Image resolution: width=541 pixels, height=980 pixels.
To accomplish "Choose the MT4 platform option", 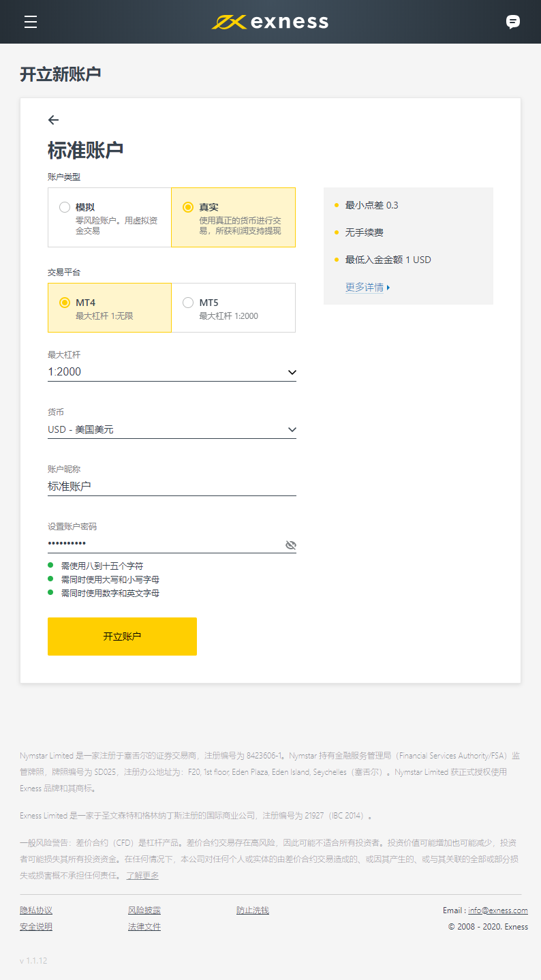I will tap(110, 308).
